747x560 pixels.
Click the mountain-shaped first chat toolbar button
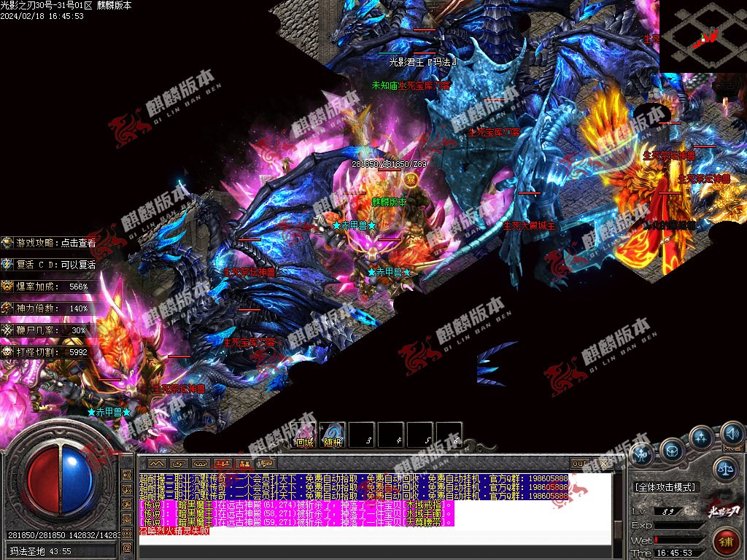click(x=157, y=463)
